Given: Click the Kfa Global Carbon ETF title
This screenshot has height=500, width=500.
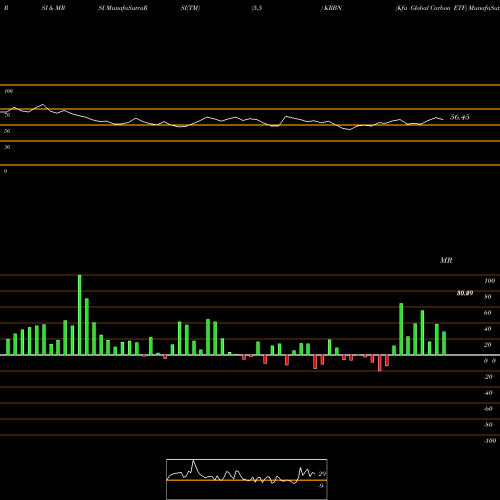Looking at the screenshot, I should 431,8.
